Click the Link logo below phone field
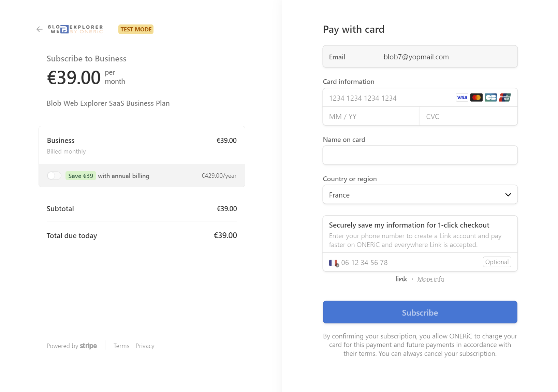 pos(401,279)
